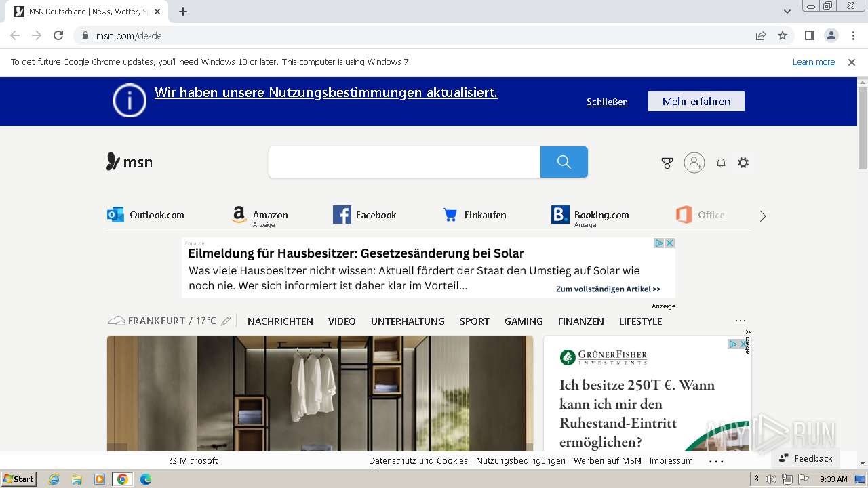The width and height of the screenshot is (868, 488).
Task: Edit the weather location pencil icon
Action: [x=226, y=321]
